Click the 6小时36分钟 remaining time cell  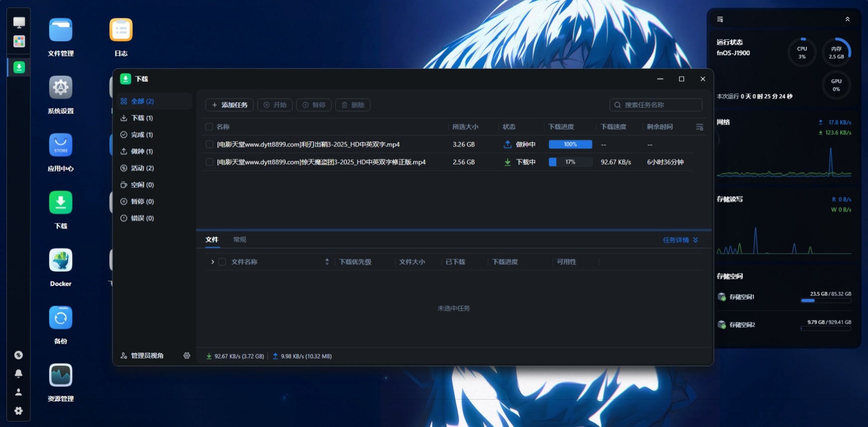665,162
